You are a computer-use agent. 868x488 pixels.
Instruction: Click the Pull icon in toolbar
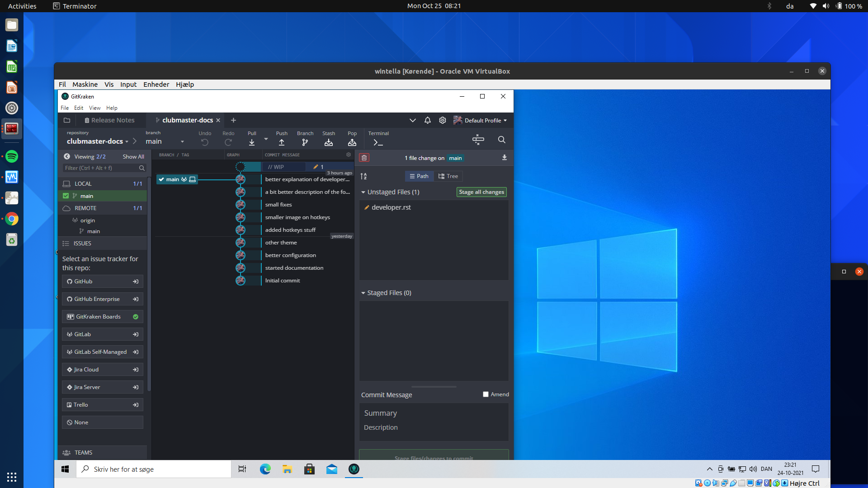252,142
